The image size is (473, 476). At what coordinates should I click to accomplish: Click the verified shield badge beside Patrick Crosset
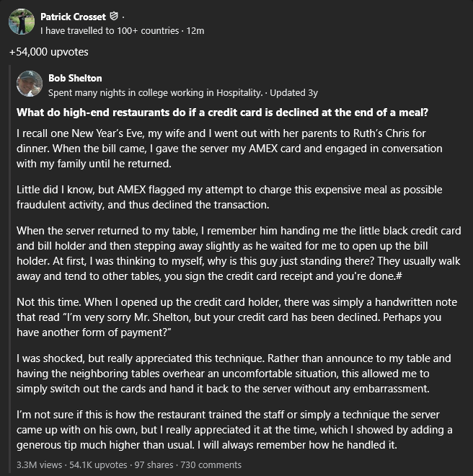(113, 16)
